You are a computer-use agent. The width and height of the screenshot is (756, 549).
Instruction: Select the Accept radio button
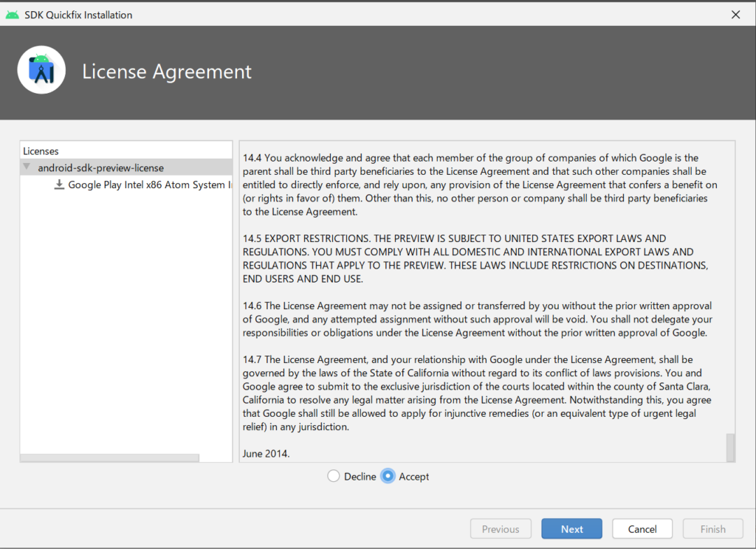pos(388,476)
